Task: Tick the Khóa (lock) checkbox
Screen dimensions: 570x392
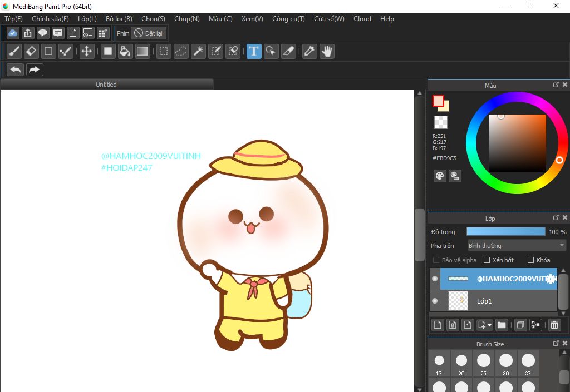Action: pos(530,260)
